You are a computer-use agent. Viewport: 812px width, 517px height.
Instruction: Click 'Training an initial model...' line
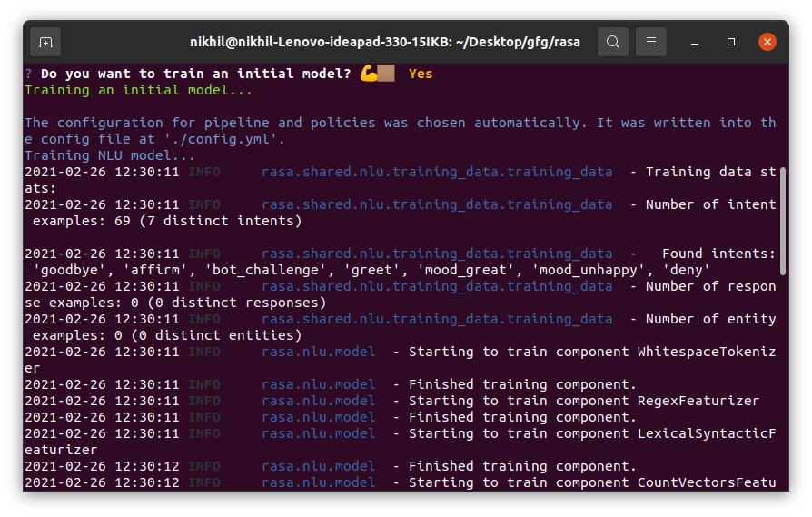click(x=138, y=90)
